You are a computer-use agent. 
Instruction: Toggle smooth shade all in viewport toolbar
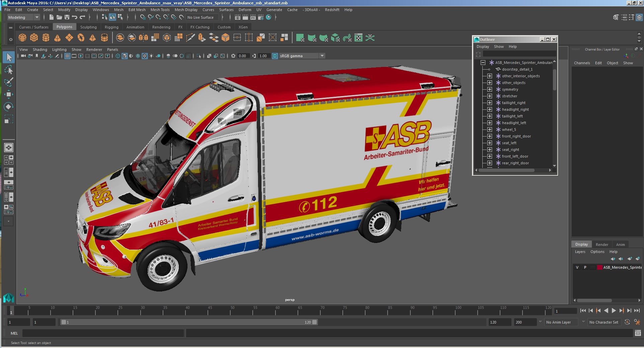coord(125,56)
